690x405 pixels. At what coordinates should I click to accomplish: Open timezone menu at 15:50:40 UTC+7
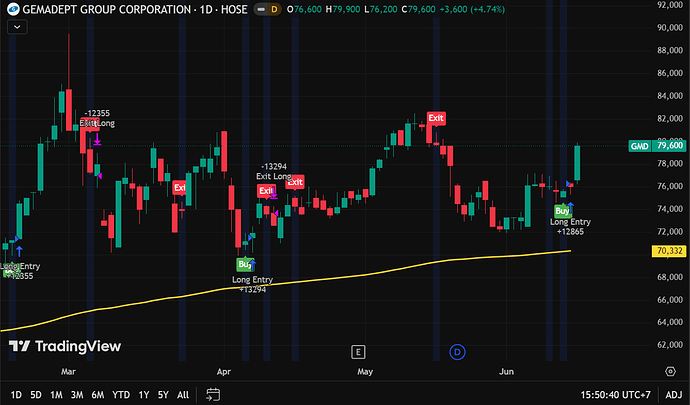click(615, 395)
